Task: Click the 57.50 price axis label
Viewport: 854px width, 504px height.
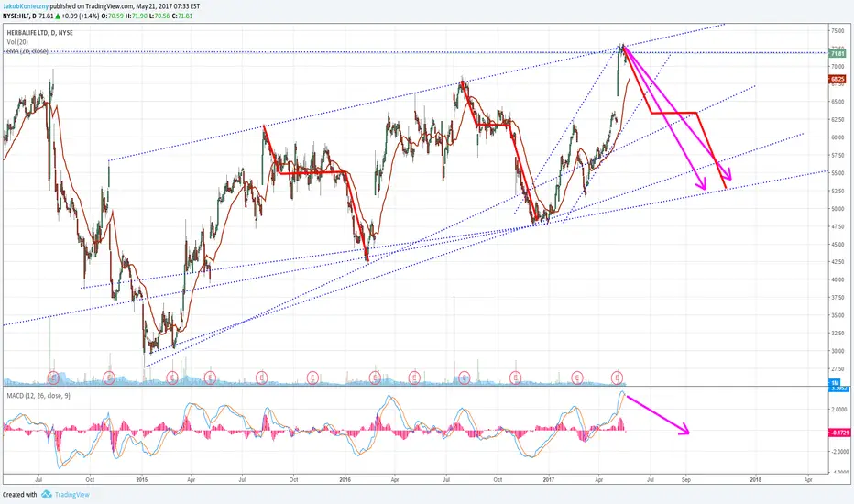Action: click(x=838, y=155)
